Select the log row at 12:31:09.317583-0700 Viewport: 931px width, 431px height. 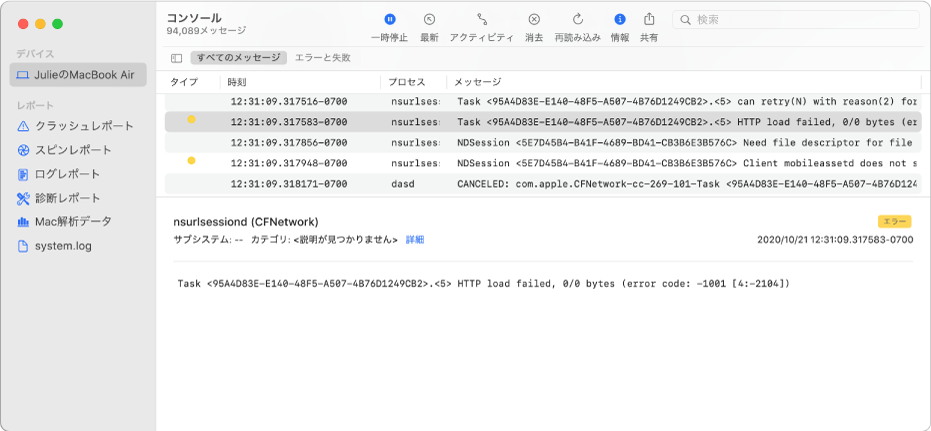543,122
